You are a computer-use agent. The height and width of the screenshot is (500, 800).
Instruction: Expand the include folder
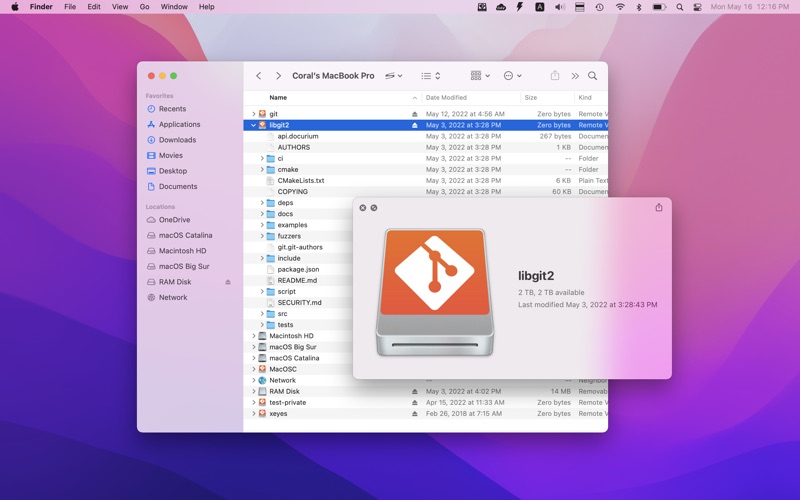pyautogui.click(x=262, y=258)
